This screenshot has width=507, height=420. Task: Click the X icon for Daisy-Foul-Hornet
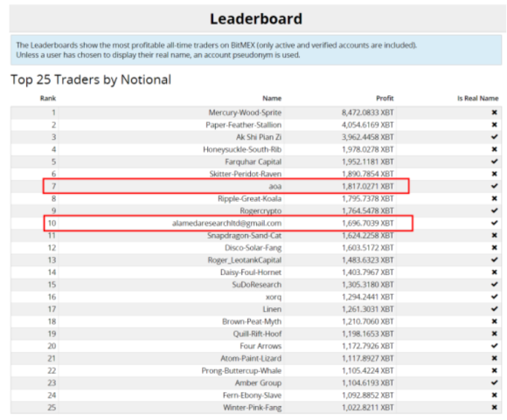(x=495, y=272)
